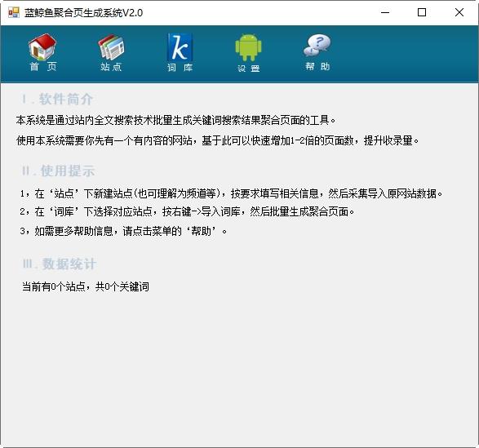Screen dimensions: 479x448
Task: Click the 软件简介 heading
Action: point(57,99)
